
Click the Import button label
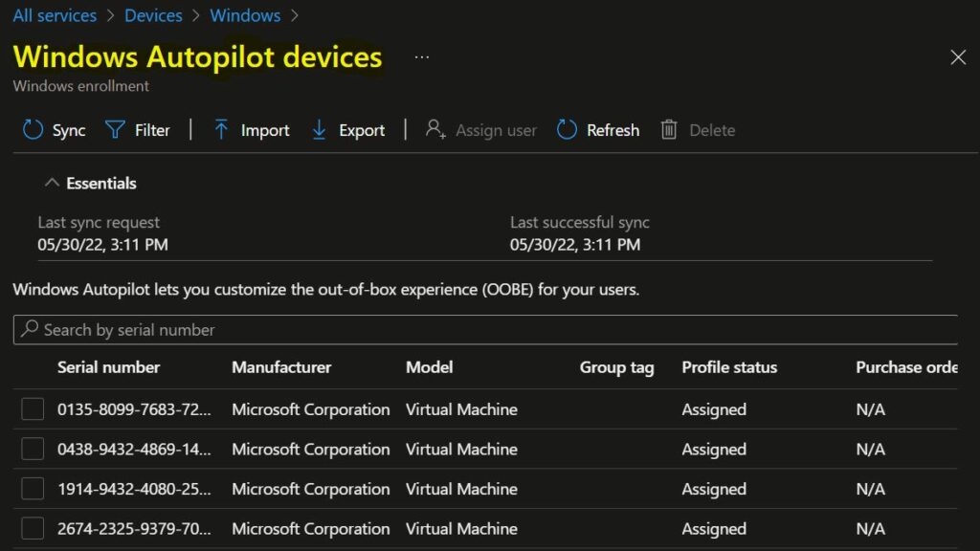[x=265, y=130]
